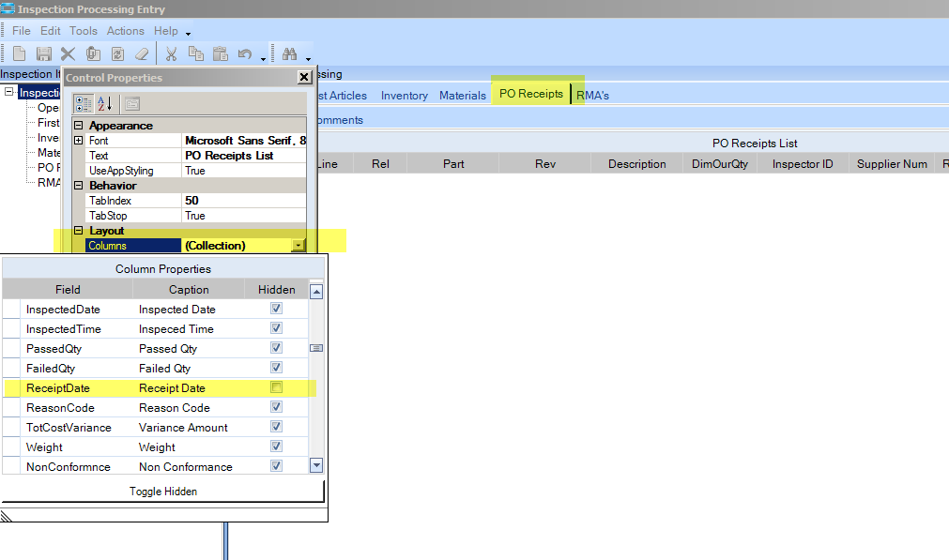The width and height of the screenshot is (949, 560).
Task: Open the Help menu
Action: pyautogui.click(x=165, y=31)
